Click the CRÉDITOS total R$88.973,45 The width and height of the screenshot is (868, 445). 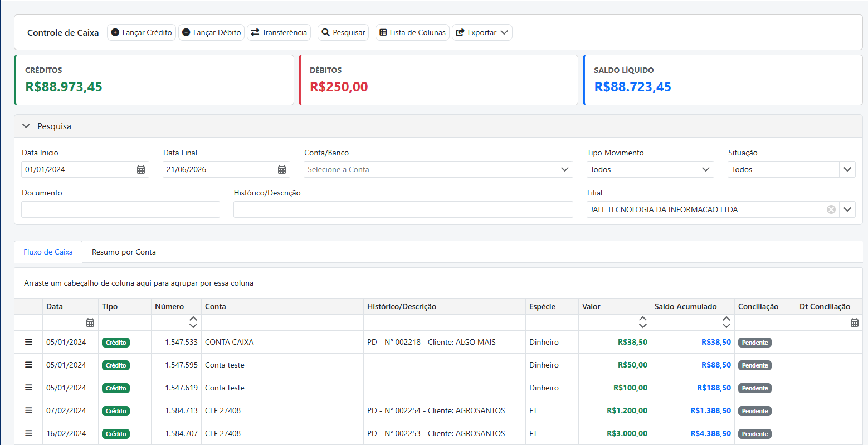click(x=64, y=87)
